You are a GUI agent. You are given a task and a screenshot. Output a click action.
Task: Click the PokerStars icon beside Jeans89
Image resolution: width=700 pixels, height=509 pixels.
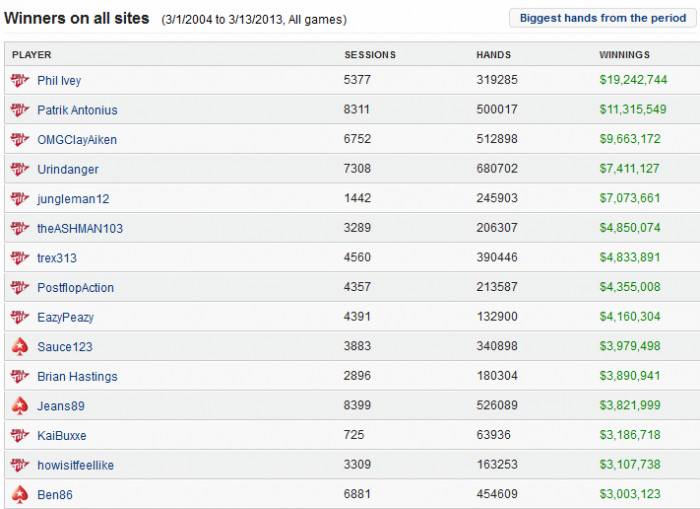click(x=19, y=406)
